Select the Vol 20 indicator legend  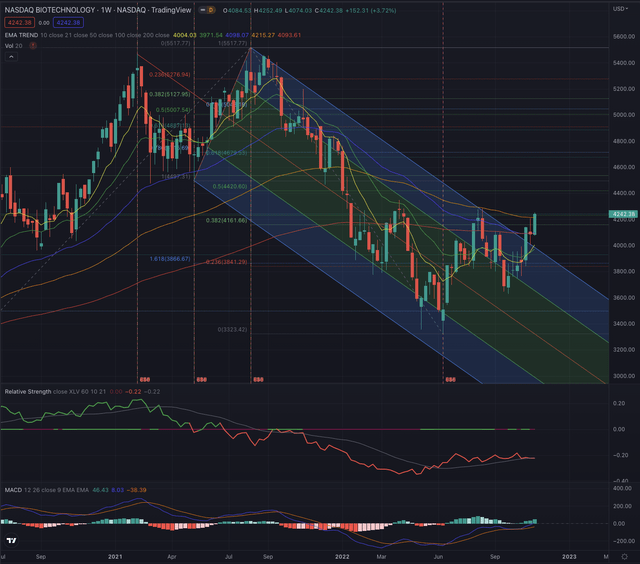pos(13,46)
